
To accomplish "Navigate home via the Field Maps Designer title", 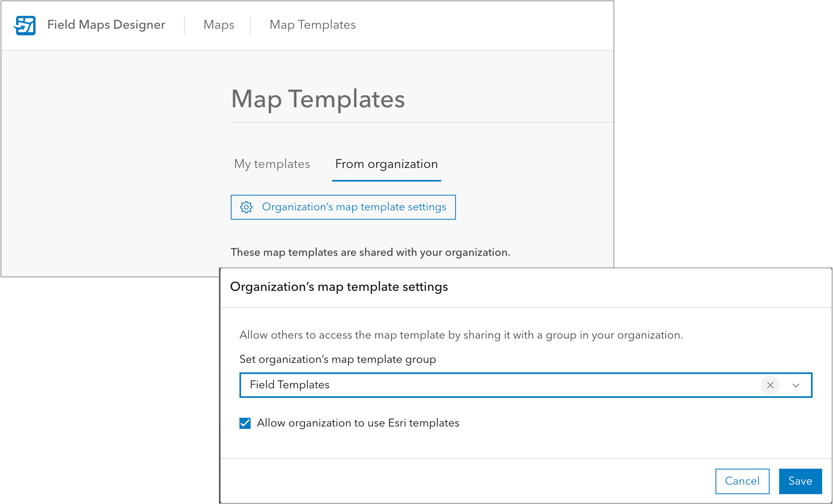I will (x=106, y=24).
